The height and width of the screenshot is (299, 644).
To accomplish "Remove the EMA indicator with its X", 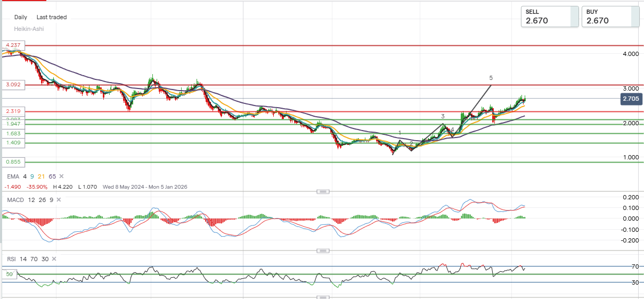I will [61, 176].
